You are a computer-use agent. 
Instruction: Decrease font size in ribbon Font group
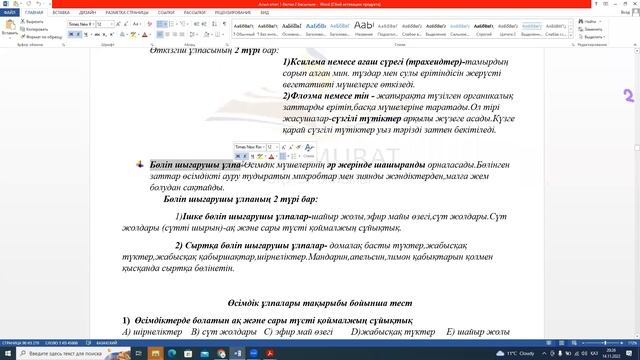(x=126, y=24)
